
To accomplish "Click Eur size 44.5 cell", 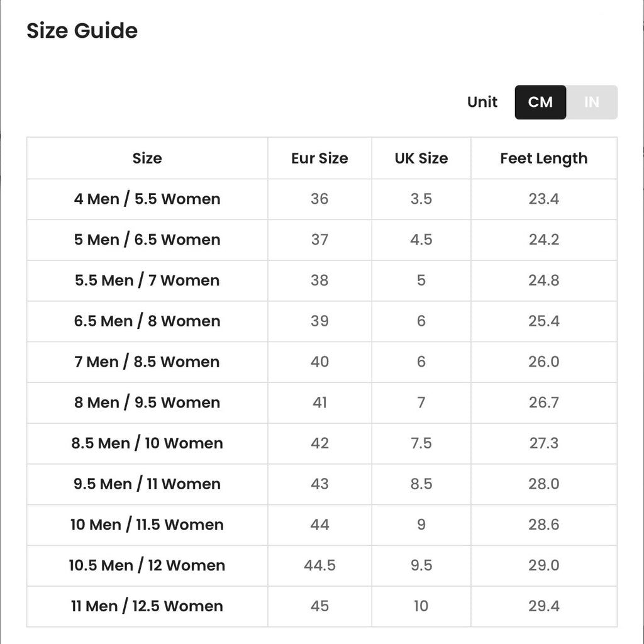I will pos(319,565).
